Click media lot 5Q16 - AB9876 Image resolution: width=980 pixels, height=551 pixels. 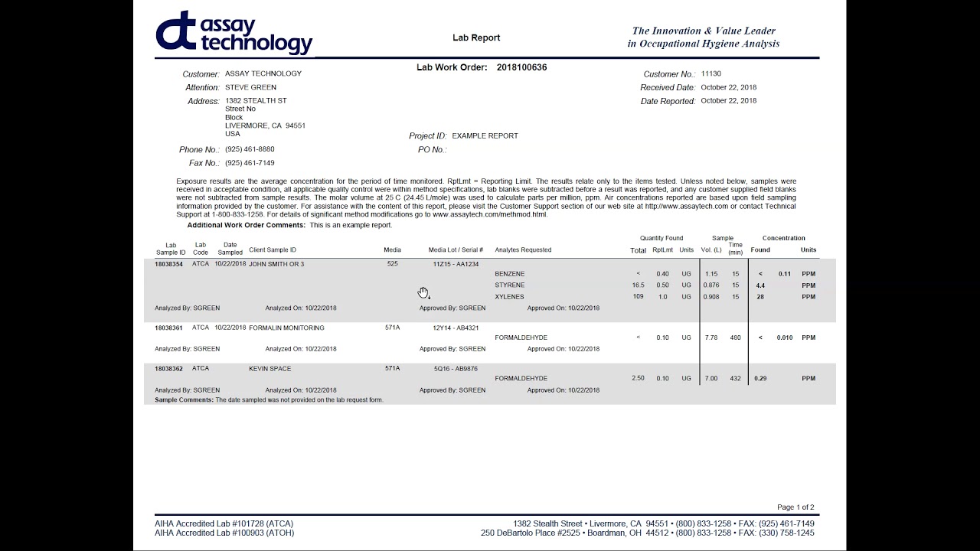click(456, 369)
